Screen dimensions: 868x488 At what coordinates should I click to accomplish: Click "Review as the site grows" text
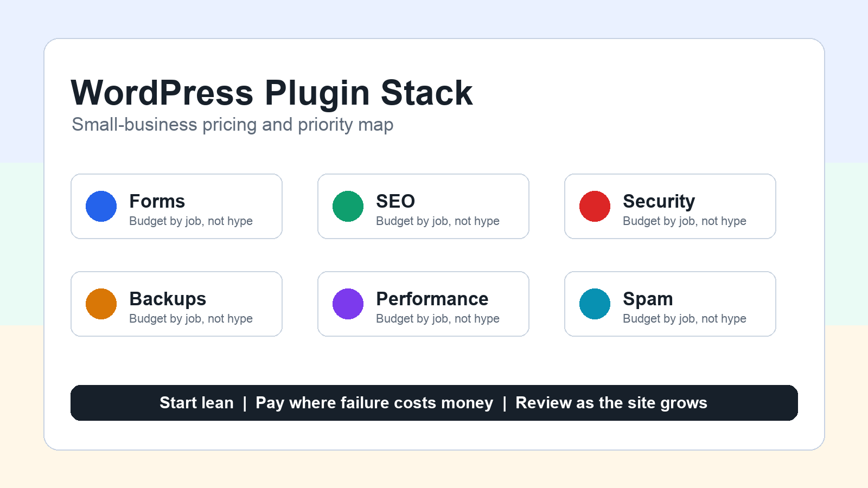[611, 403]
